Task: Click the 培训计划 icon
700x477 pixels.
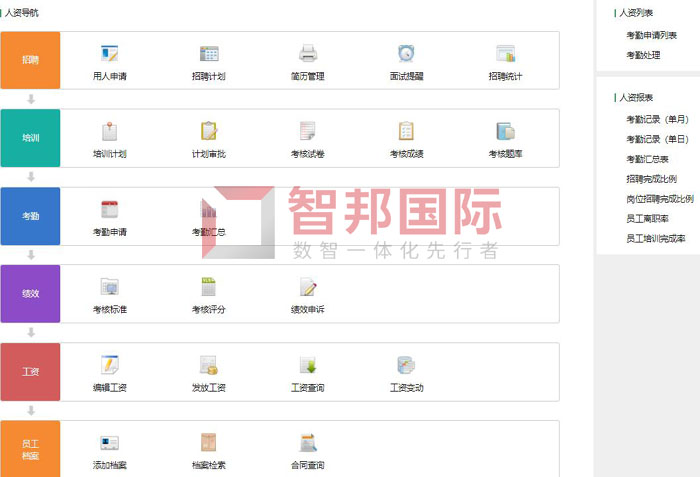Action: click(109, 132)
